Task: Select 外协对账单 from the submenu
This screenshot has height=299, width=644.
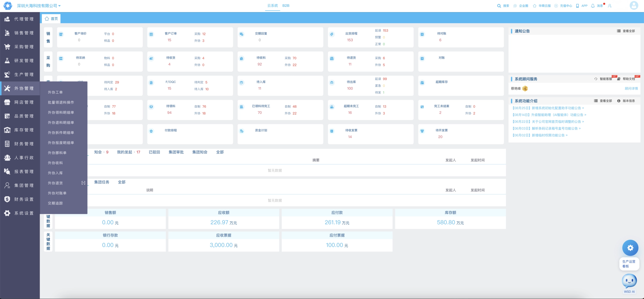Action: (57, 193)
